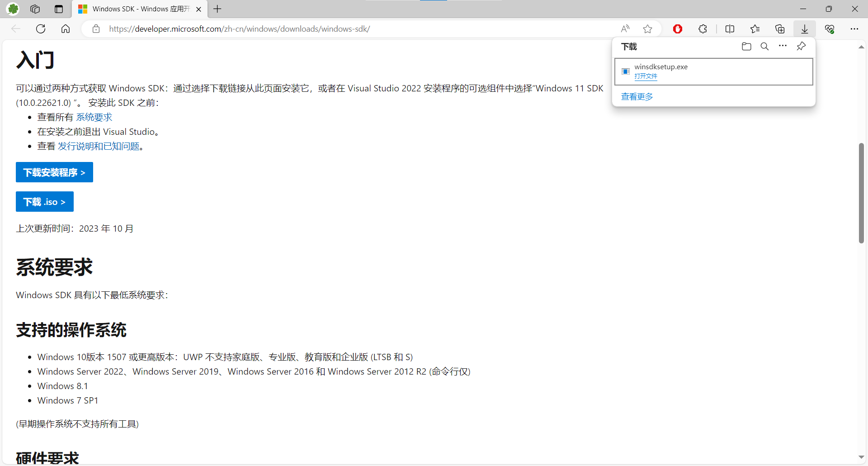
Task: Start Read Aloud from address bar
Action: pos(625,29)
